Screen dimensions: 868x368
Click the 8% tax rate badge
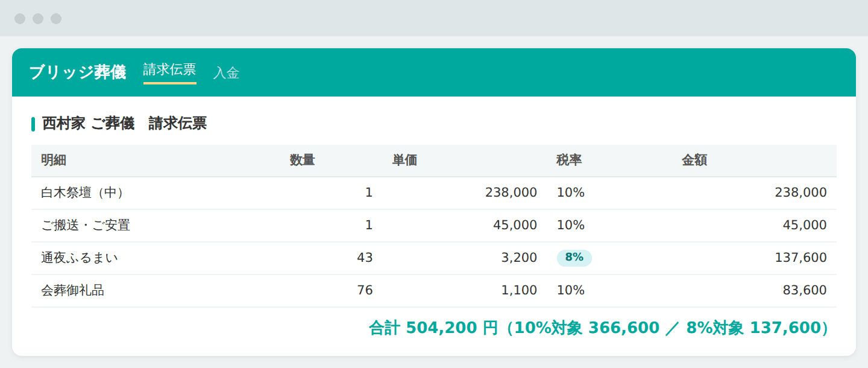click(574, 258)
